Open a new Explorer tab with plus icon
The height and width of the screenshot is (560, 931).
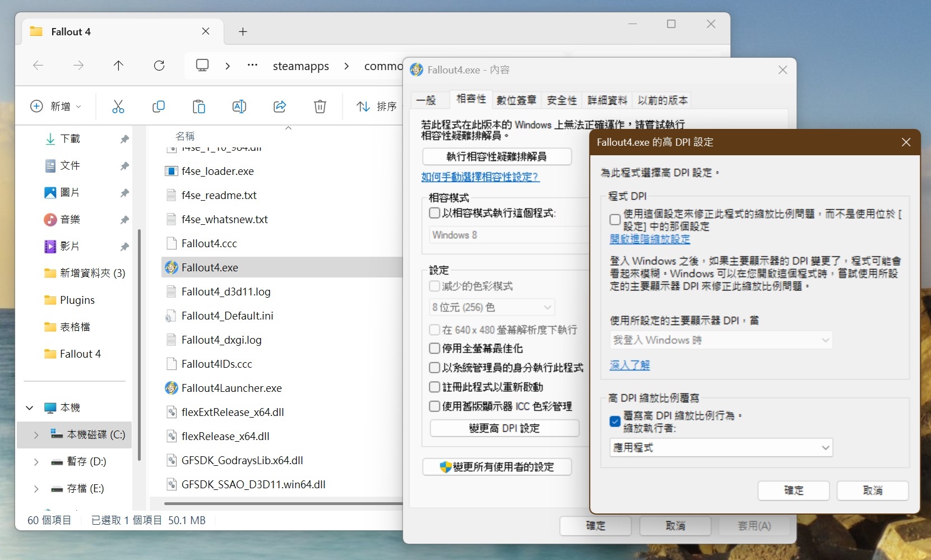click(x=243, y=32)
